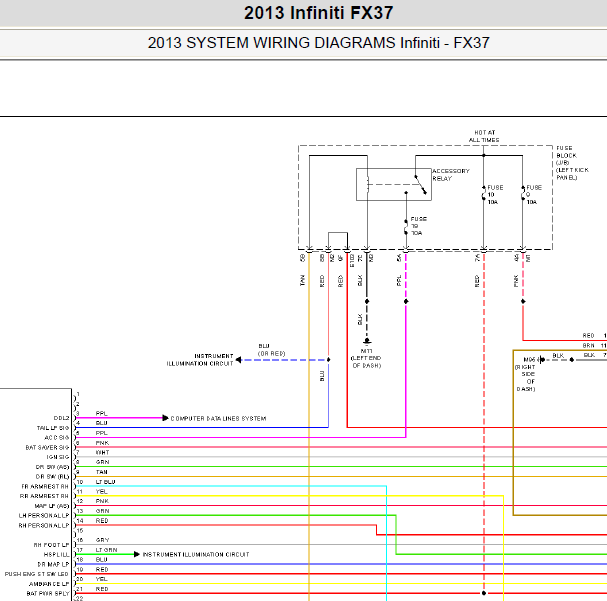Click the vertical 'PNK' label beside the dashed pink wire
Viewport: 607px width, 601px height.
pos(516,281)
